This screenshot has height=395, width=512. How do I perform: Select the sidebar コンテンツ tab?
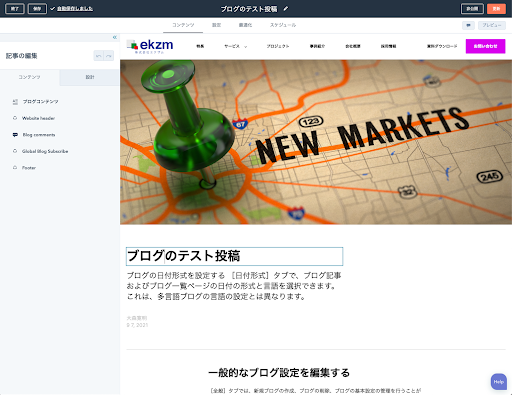[30, 77]
